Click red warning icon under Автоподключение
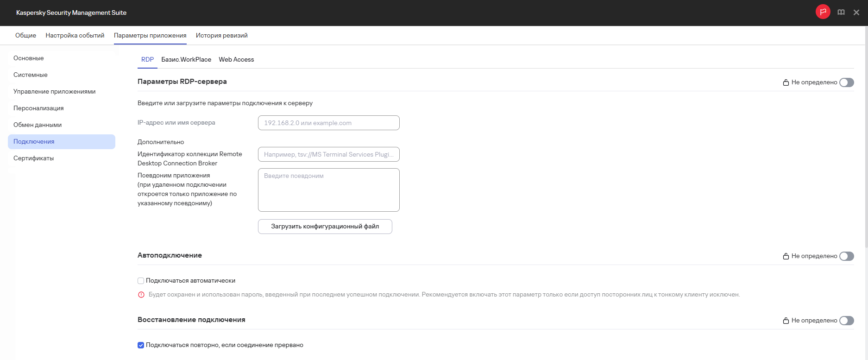Viewport: 868px width, 360px height. (141, 295)
